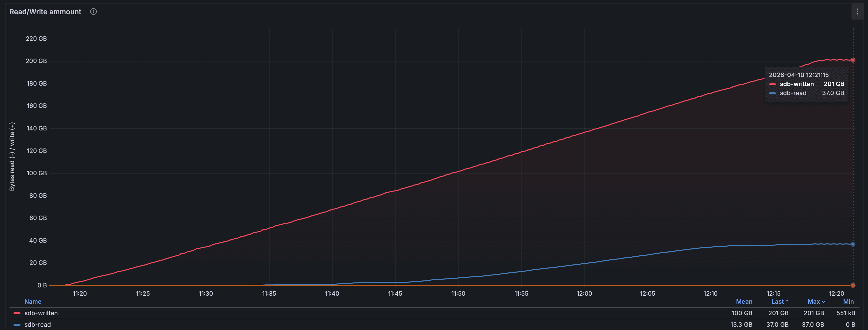Click the red sdb-written end data point
Screen dimensions: 868x330
853,60
